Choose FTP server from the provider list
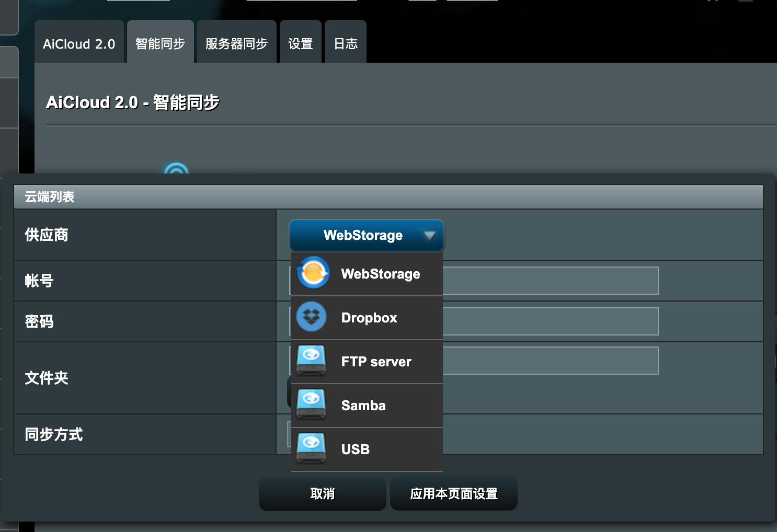Viewport: 777px width, 532px height. [367, 362]
